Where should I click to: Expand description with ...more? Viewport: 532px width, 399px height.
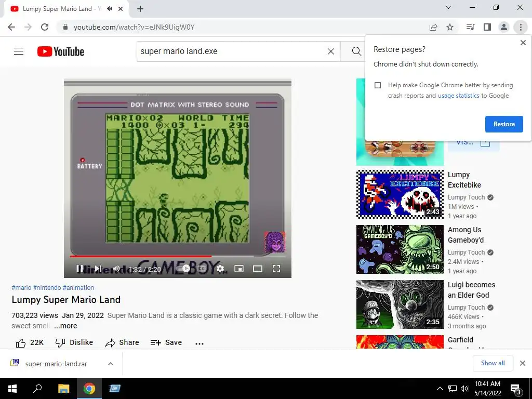(x=66, y=326)
